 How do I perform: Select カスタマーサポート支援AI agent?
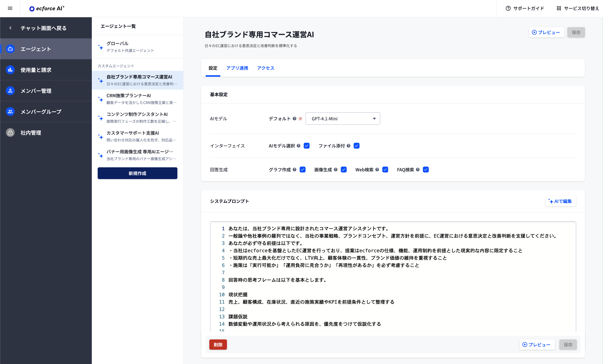coord(137,136)
